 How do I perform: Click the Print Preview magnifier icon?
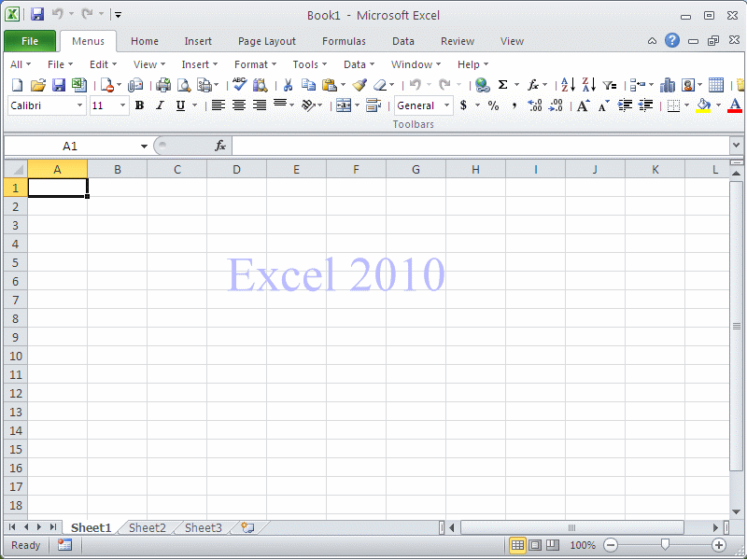coord(184,85)
